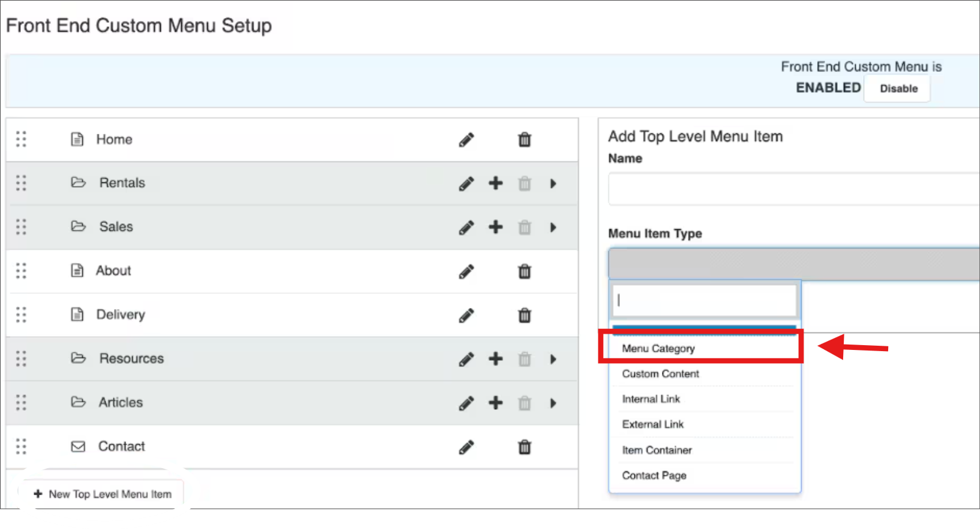Image resolution: width=980 pixels, height=530 pixels.
Task: Click the plus icon on Rentals row
Action: pos(496,183)
